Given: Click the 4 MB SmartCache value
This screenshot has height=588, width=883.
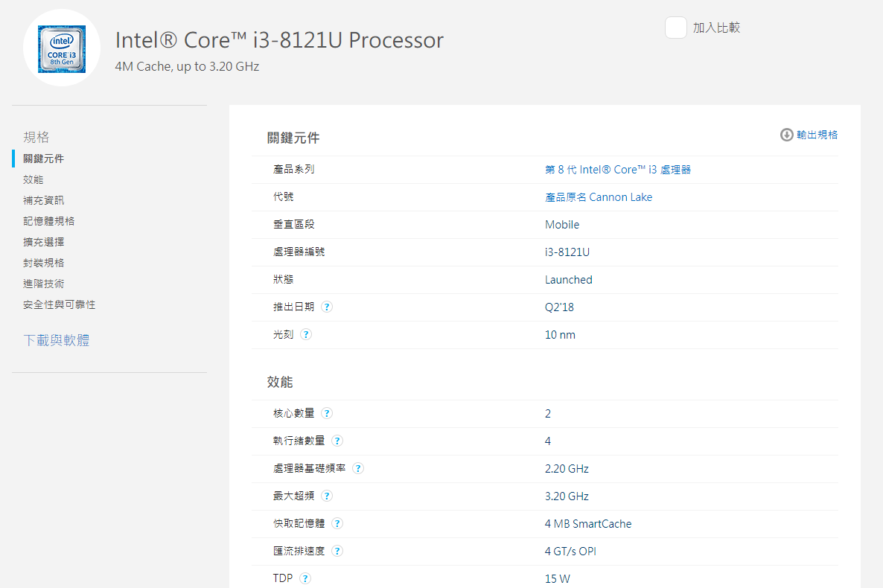Looking at the screenshot, I should click(588, 524).
